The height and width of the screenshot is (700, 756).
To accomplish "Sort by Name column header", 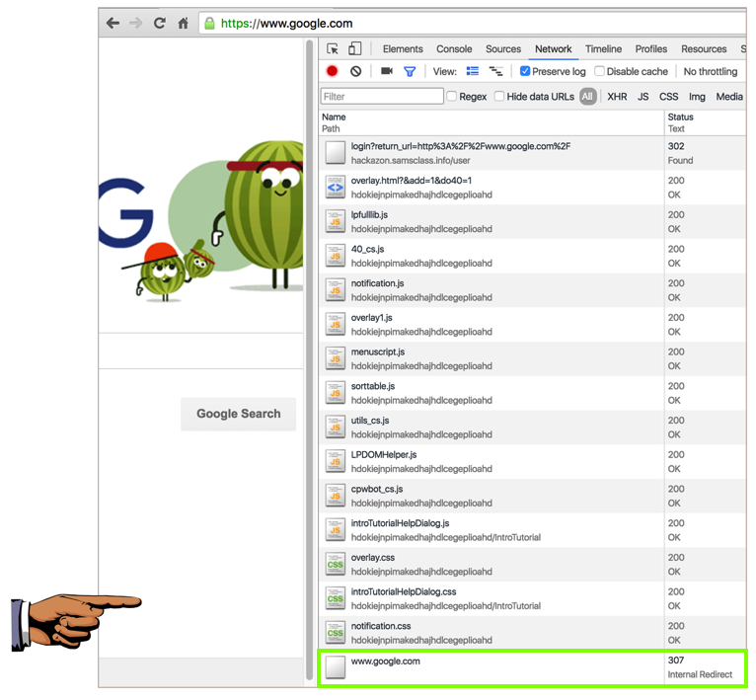I will tap(334, 117).
